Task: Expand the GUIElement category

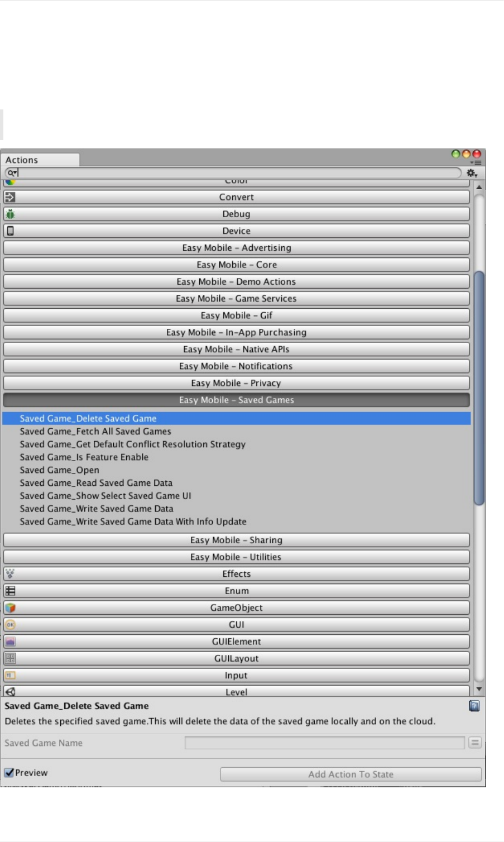Action: (236, 642)
